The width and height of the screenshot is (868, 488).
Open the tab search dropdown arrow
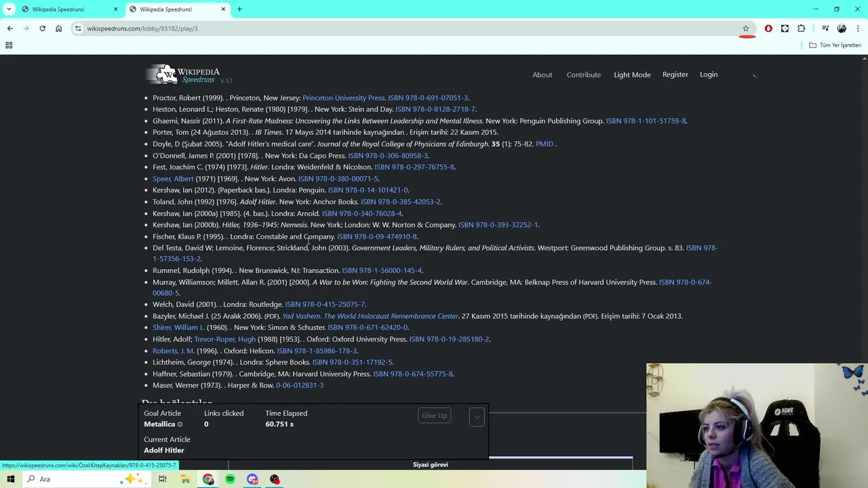(9, 9)
